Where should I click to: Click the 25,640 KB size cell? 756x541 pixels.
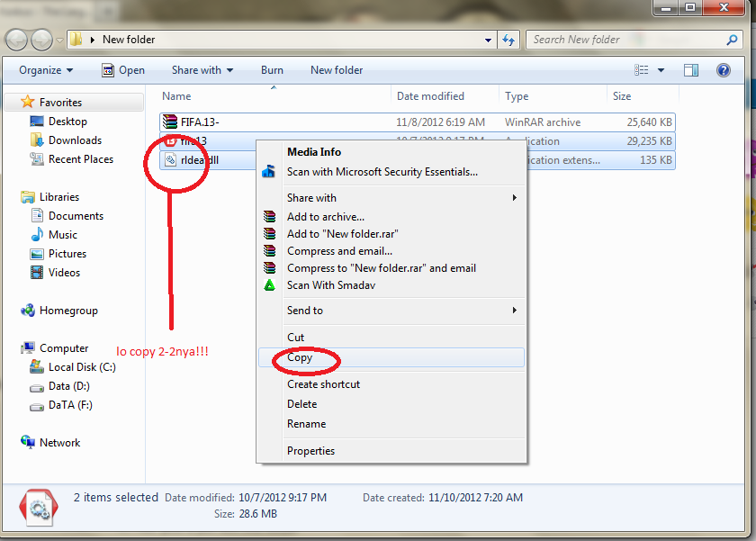(649, 122)
